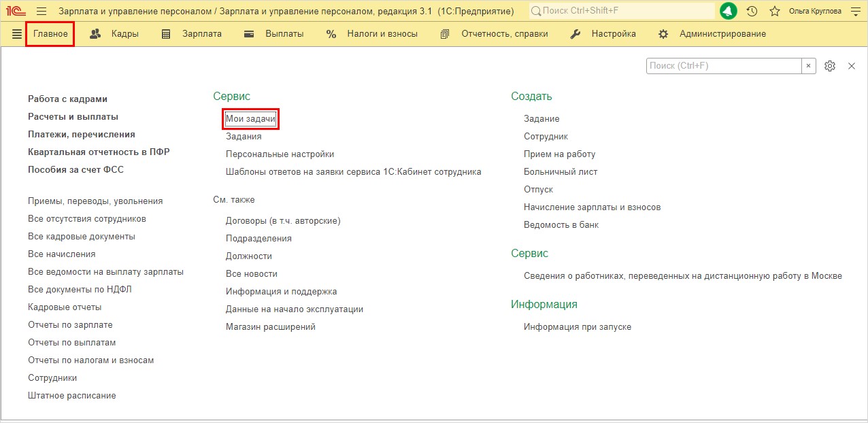The image size is (868, 423).
Task: Create a new Задание under Создать
Action: pos(541,119)
